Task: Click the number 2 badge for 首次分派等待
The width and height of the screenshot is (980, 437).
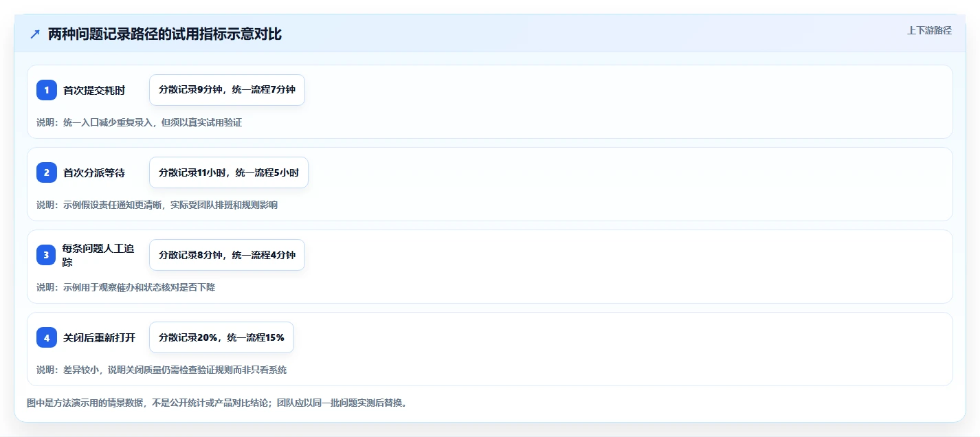Action: 47,172
